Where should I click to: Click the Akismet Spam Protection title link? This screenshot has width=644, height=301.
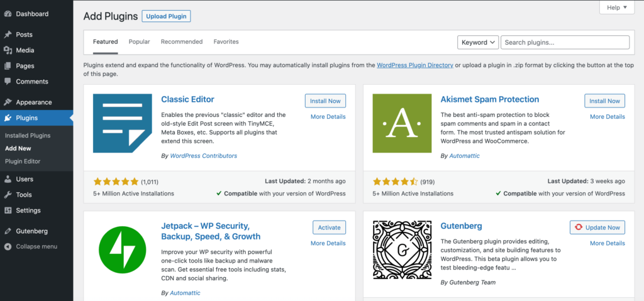pos(490,99)
